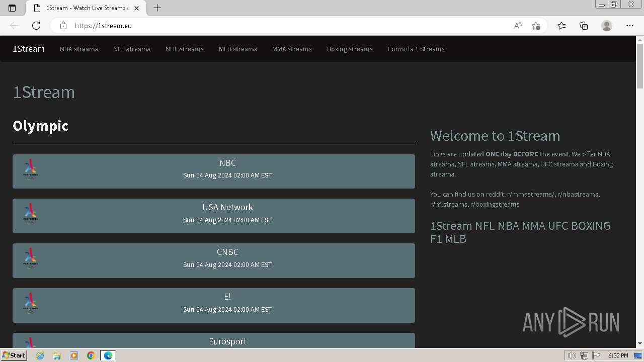644x362 pixels.
Task: Click the Paris 2024 logo on NBC row
Action: [x=31, y=169]
